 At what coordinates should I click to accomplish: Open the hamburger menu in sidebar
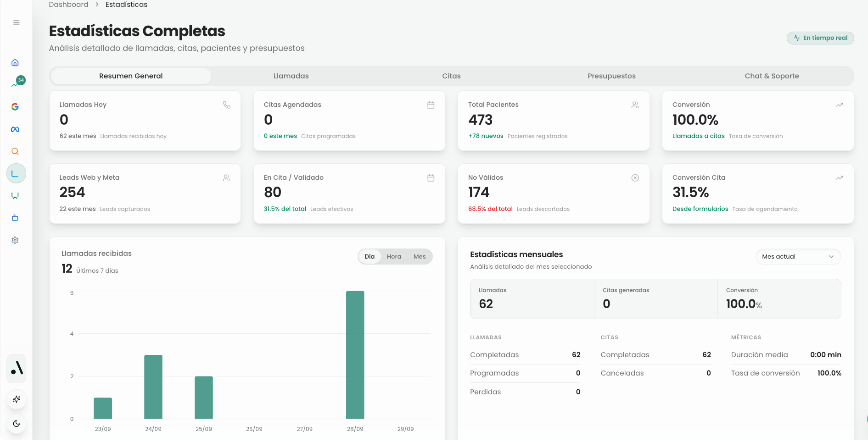[16, 23]
